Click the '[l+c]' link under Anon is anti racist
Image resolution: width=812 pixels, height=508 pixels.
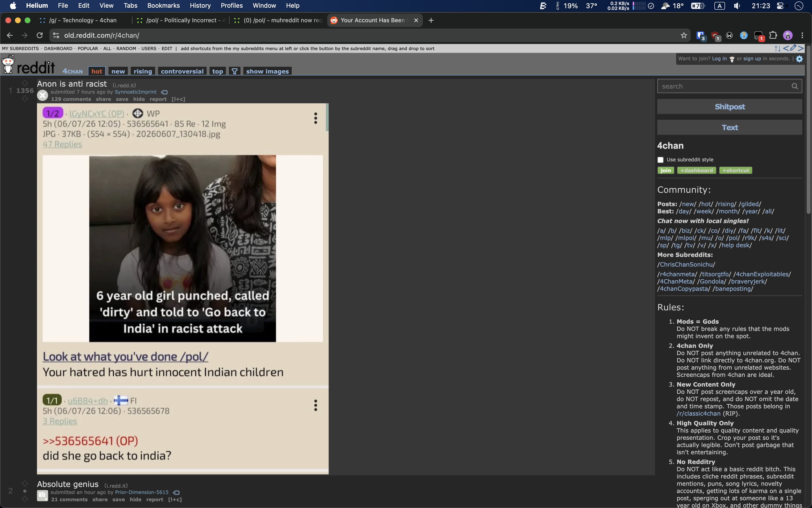tap(178, 99)
